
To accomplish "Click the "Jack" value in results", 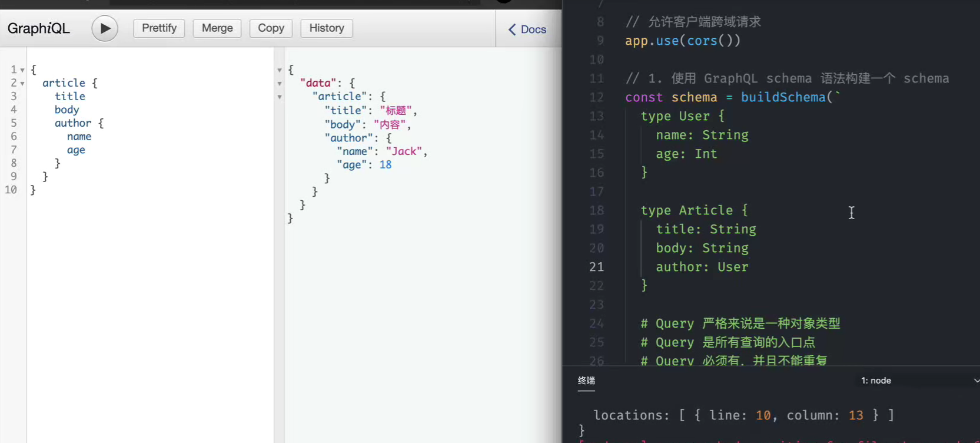I will click(404, 151).
